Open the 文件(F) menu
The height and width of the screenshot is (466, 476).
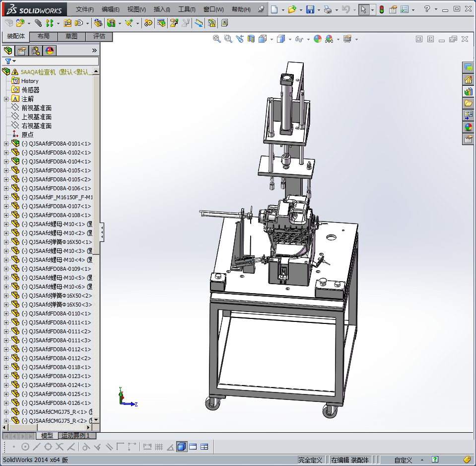[84, 9]
